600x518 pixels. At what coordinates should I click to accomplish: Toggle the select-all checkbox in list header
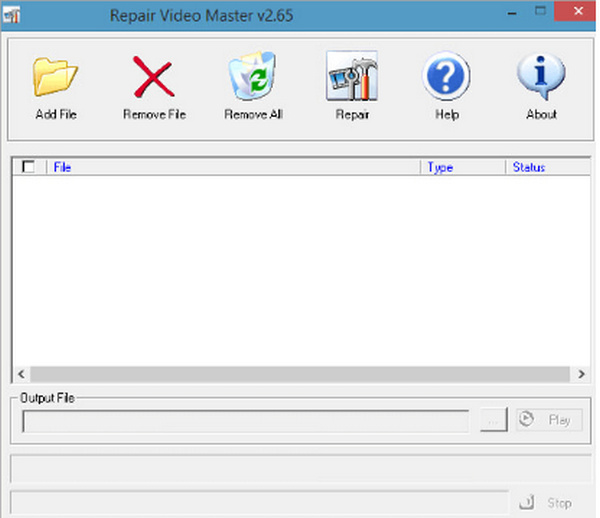point(28,167)
